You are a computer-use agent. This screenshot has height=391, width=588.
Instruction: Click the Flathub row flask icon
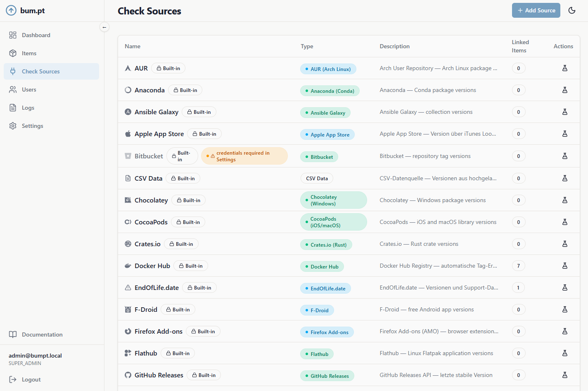point(565,353)
